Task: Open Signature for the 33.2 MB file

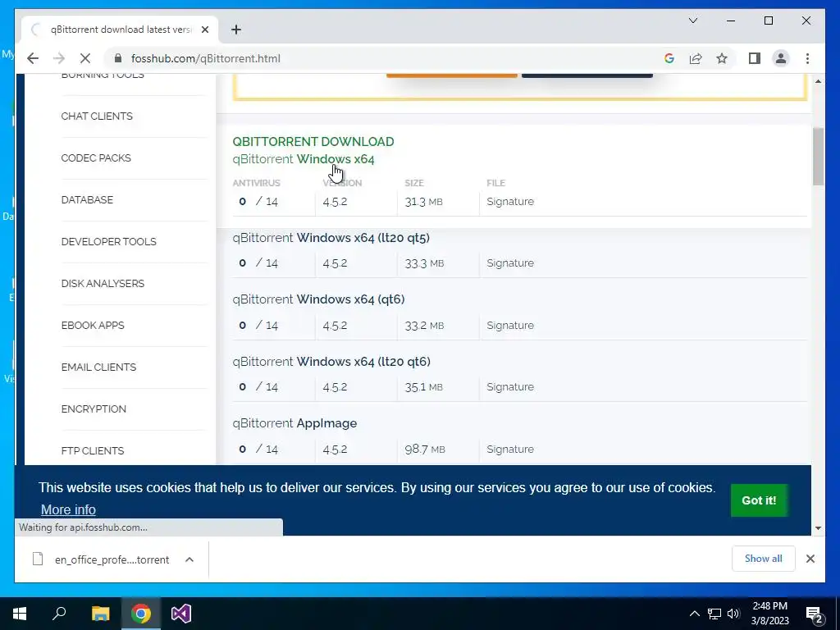Action: (x=510, y=325)
